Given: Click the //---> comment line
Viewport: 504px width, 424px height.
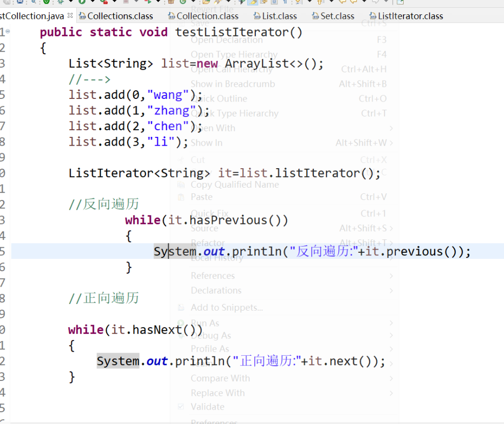Looking at the screenshot, I should (89, 79).
